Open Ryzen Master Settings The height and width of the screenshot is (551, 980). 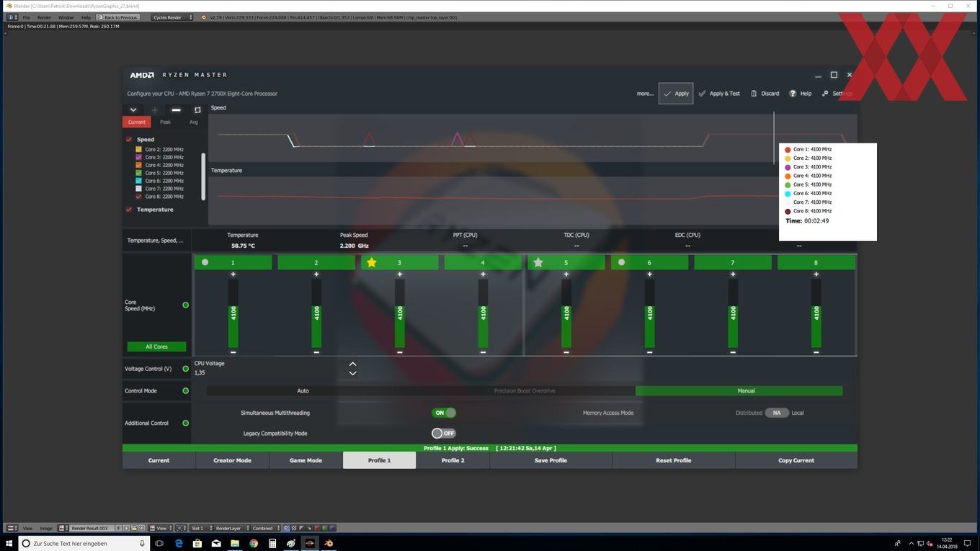[837, 93]
